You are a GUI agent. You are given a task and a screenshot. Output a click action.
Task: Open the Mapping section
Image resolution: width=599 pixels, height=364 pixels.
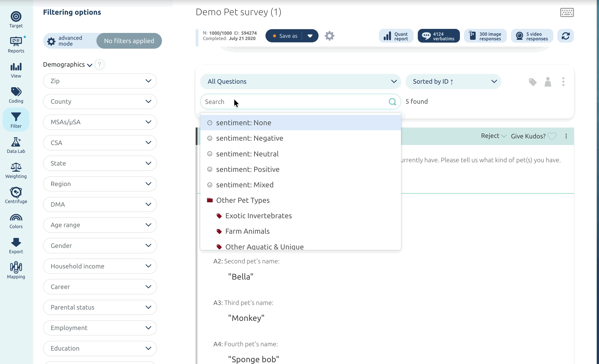click(x=16, y=271)
